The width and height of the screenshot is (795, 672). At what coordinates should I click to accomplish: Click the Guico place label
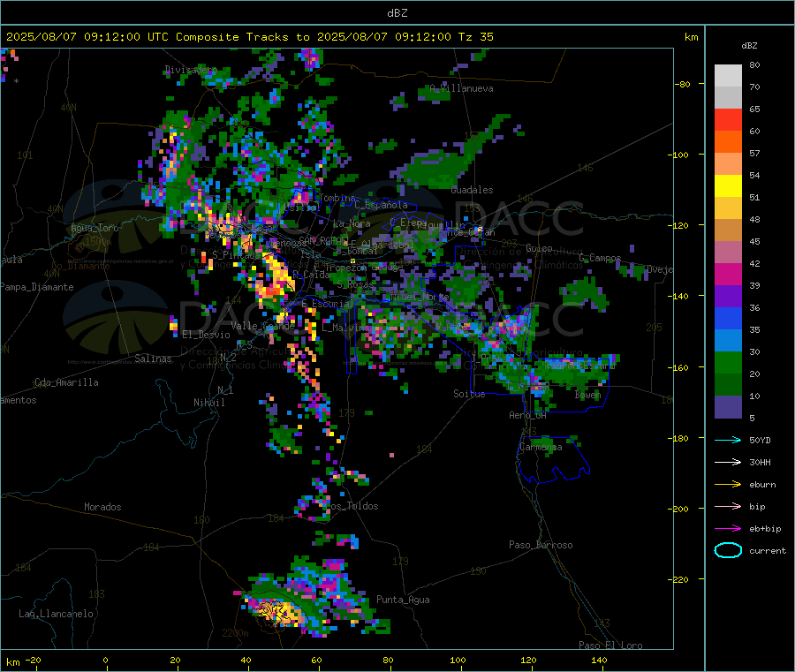(539, 248)
